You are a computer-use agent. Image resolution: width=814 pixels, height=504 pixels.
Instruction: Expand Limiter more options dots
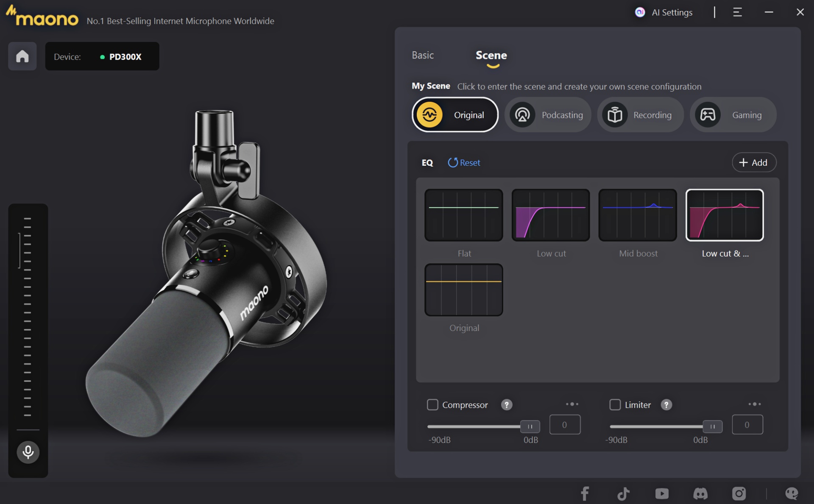(x=755, y=404)
